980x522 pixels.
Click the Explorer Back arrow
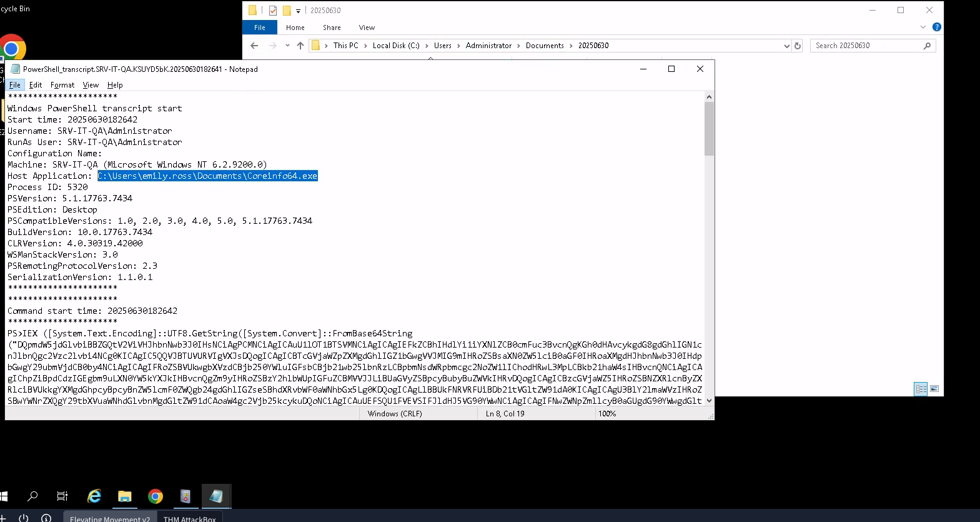(254, 46)
